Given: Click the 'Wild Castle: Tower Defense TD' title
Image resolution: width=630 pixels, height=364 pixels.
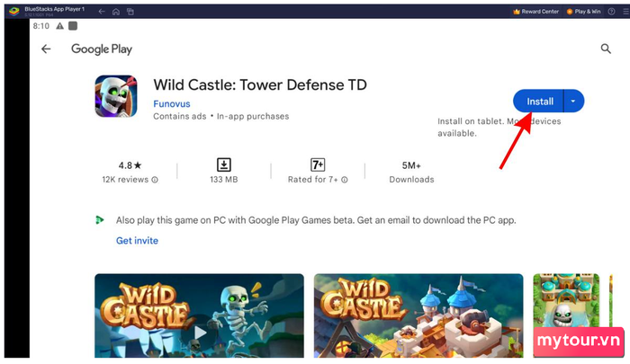Looking at the screenshot, I should tap(260, 84).
